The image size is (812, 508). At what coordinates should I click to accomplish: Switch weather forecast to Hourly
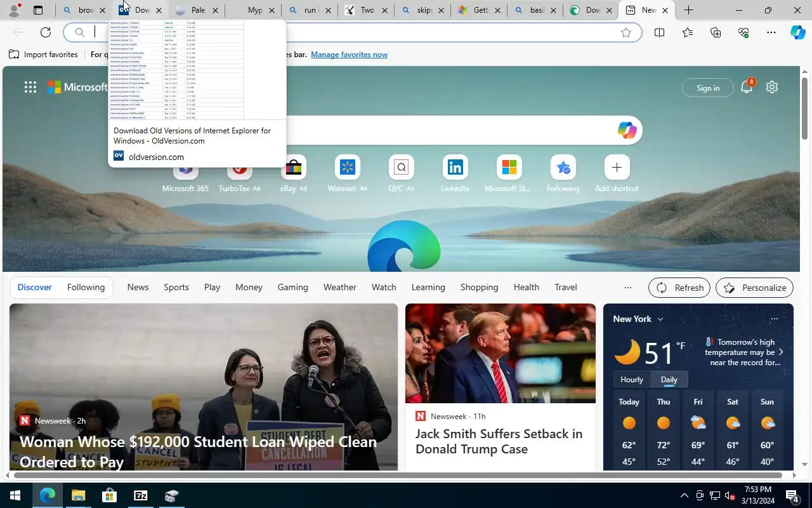tap(632, 380)
